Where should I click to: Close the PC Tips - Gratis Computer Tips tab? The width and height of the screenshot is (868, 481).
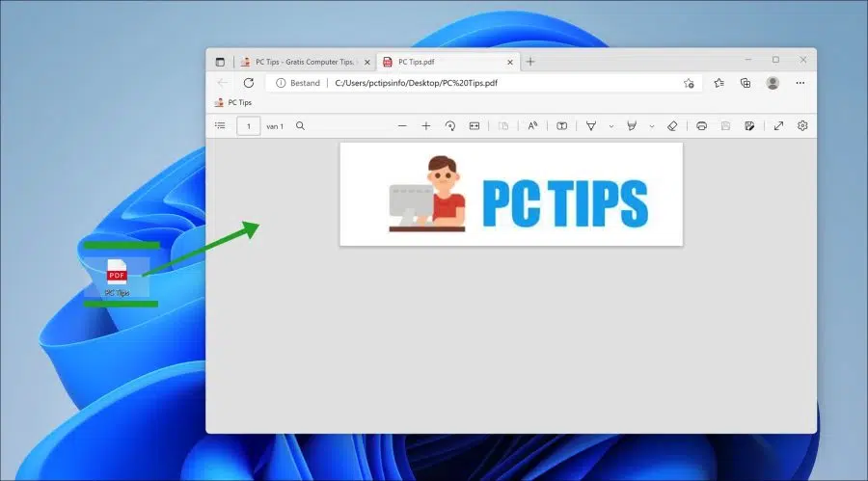pos(367,62)
